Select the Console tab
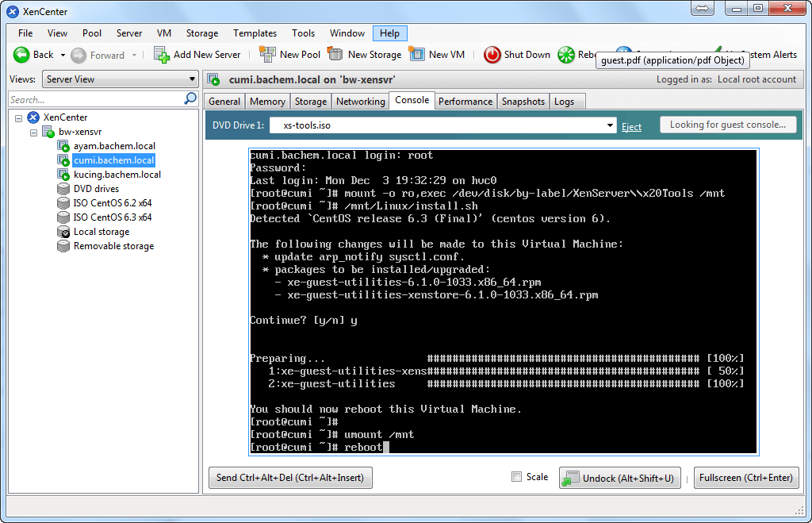The height and width of the screenshot is (523, 812). [412, 100]
